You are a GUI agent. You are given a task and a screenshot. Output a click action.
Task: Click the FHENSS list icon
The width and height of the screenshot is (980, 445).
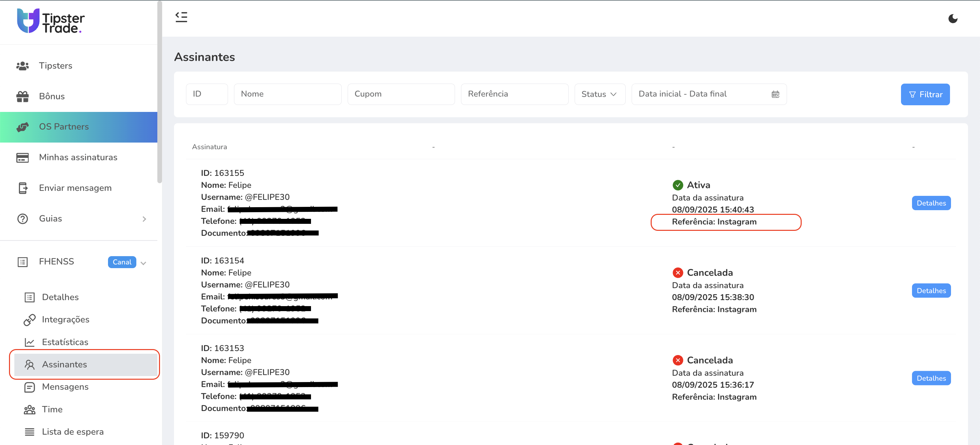pyautogui.click(x=22, y=262)
